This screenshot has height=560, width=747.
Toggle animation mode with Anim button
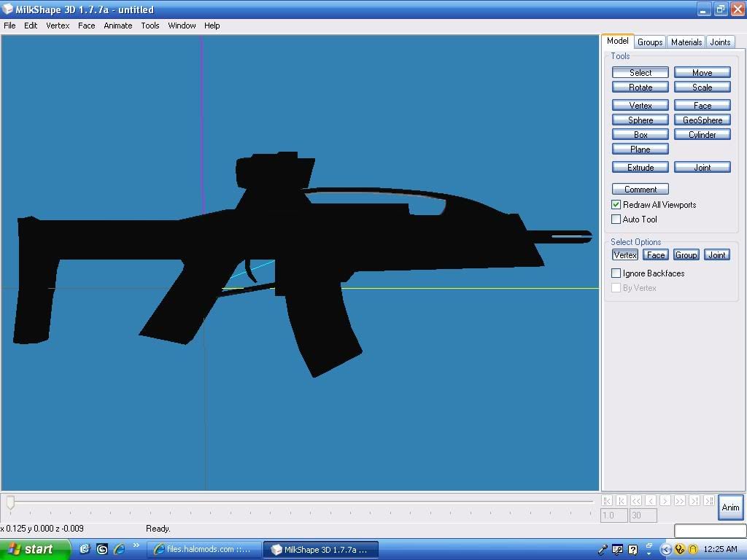730,507
